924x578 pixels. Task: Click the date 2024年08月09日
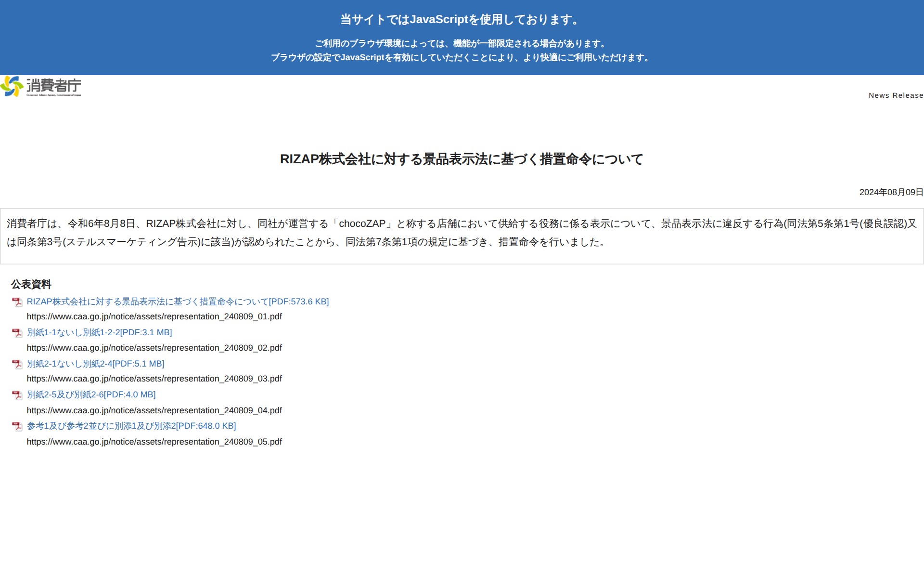pyautogui.click(x=891, y=192)
